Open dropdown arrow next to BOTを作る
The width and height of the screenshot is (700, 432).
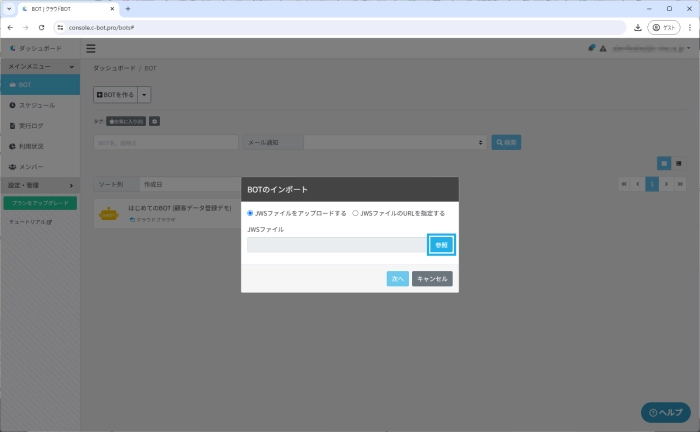point(145,94)
